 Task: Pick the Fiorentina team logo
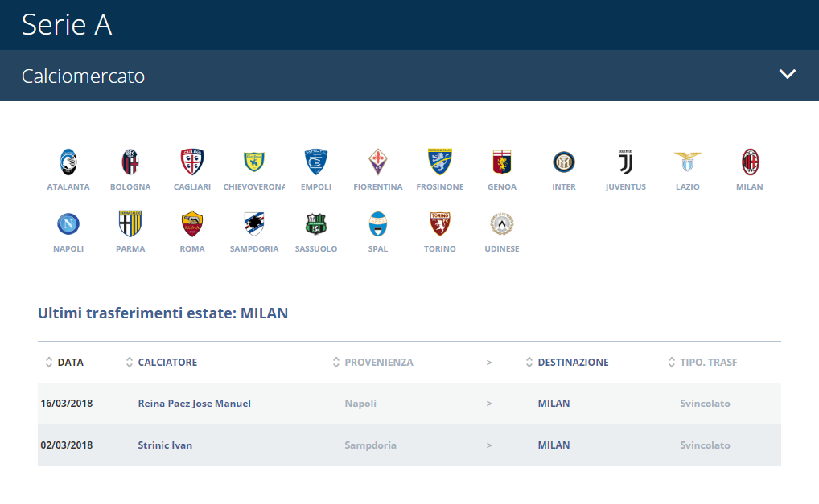tap(378, 162)
